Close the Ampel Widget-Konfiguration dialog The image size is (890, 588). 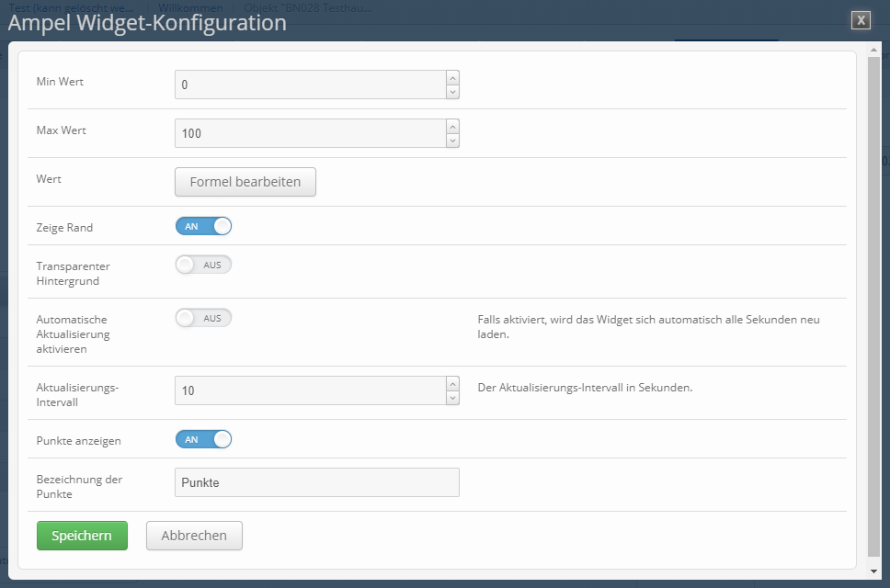pyautogui.click(x=861, y=20)
